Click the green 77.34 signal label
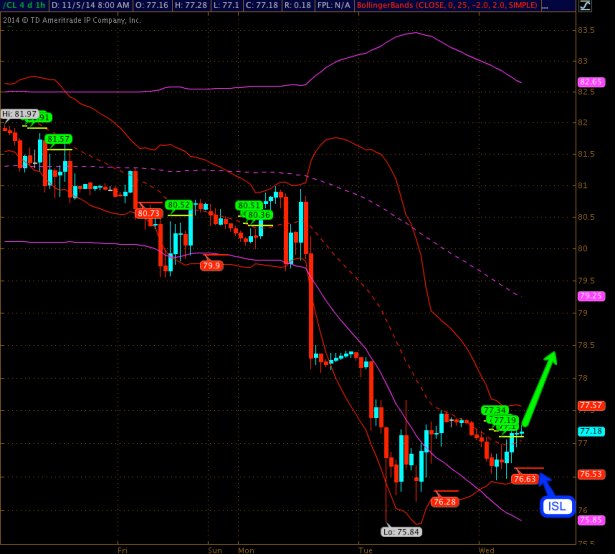Screen dimensions: 615x554 495,410
